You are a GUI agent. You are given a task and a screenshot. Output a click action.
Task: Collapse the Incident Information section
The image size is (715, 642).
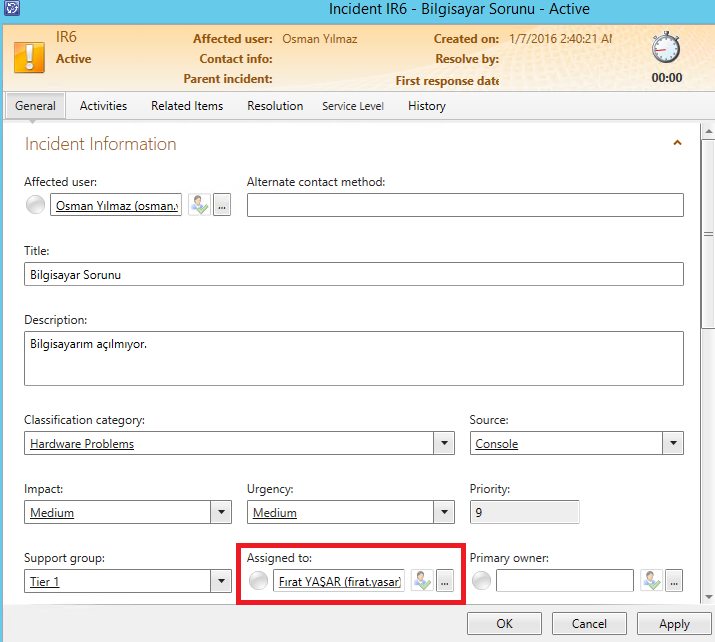[x=677, y=144]
